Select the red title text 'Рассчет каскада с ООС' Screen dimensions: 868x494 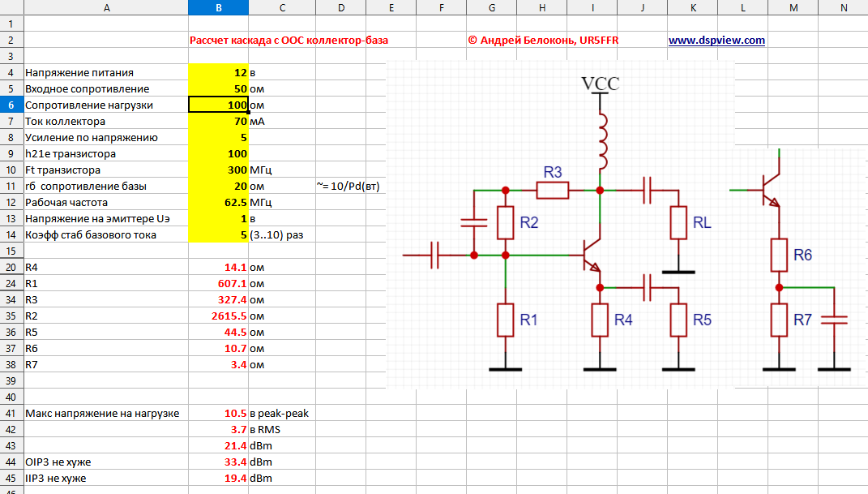click(288, 40)
